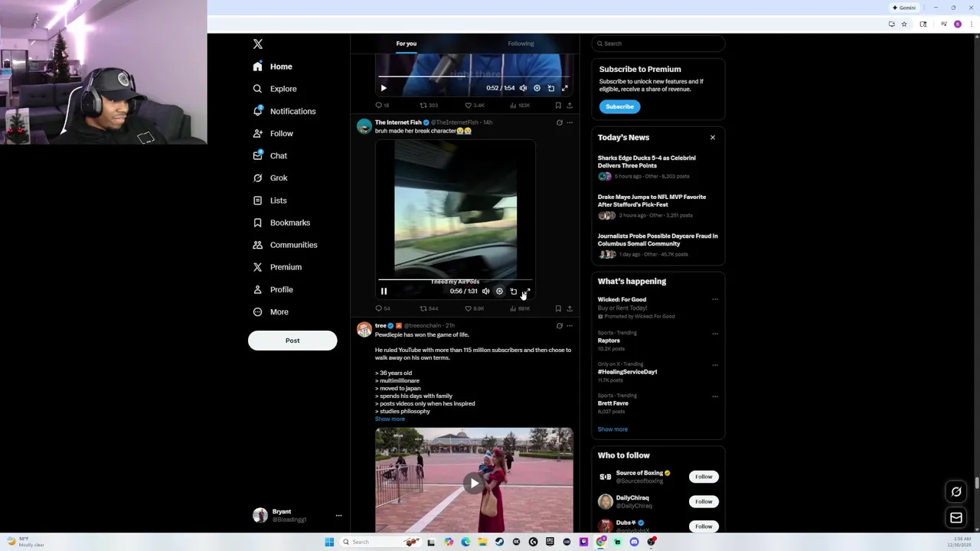Reply to the top post with 18 replies
The height and width of the screenshot is (551, 980).
[382, 106]
